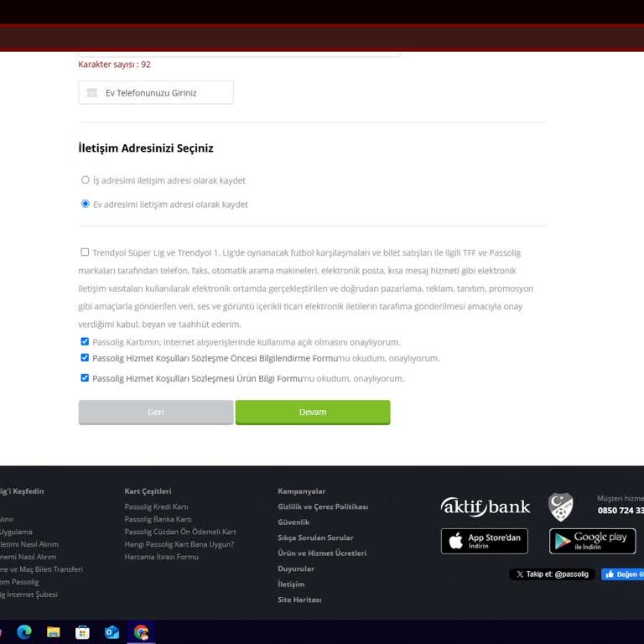Open Passolig Kredi Kartı footer link
The width and height of the screenshot is (644, 644).
(x=156, y=506)
